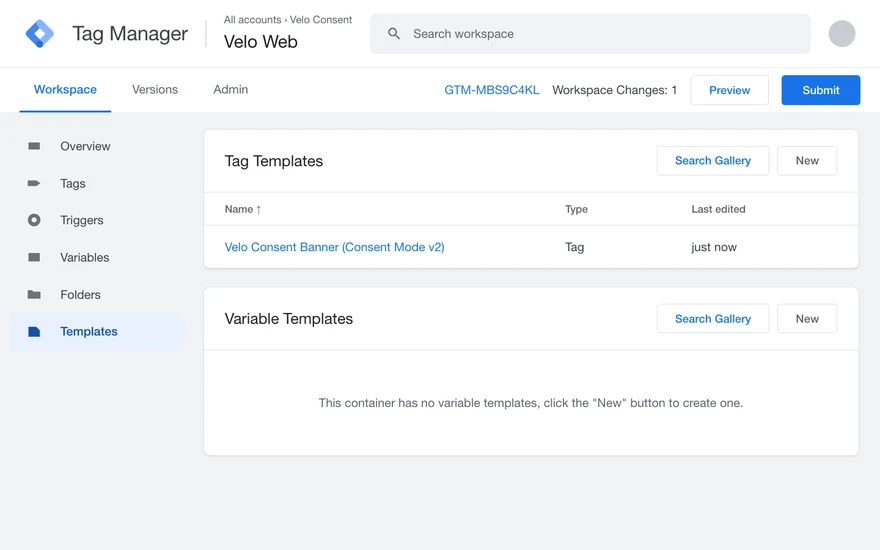Open the Versions tab
The width and height of the screenshot is (880, 550).
(155, 89)
